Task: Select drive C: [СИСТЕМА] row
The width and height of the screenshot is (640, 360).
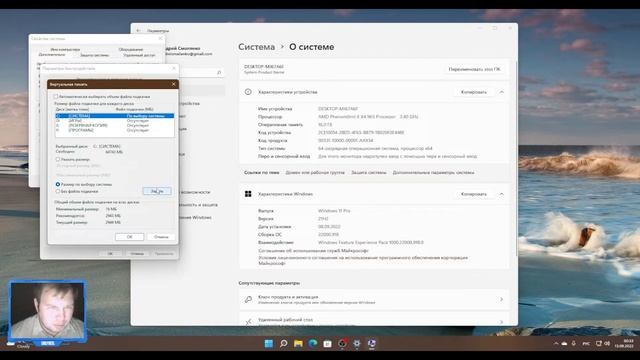Action: point(115,116)
